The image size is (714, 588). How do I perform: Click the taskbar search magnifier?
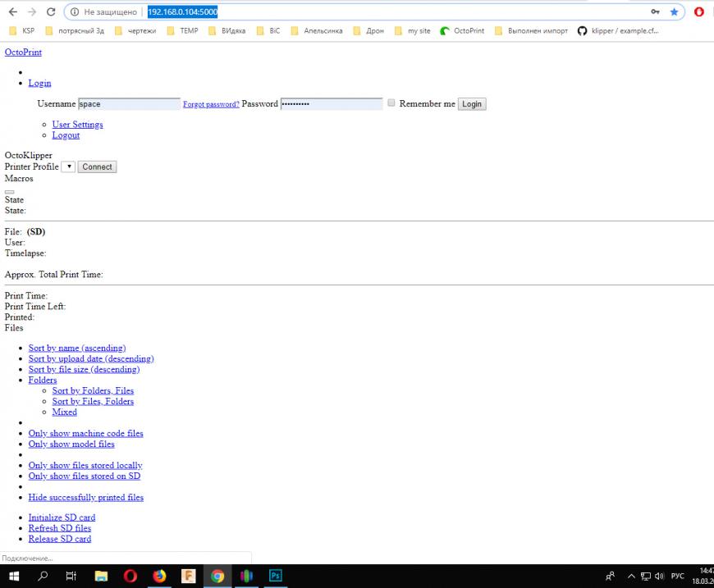(43, 577)
